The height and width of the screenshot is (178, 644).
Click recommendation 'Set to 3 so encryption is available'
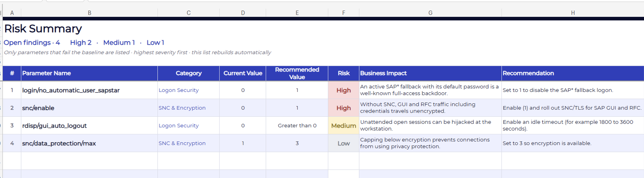pyautogui.click(x=573, y=143)
